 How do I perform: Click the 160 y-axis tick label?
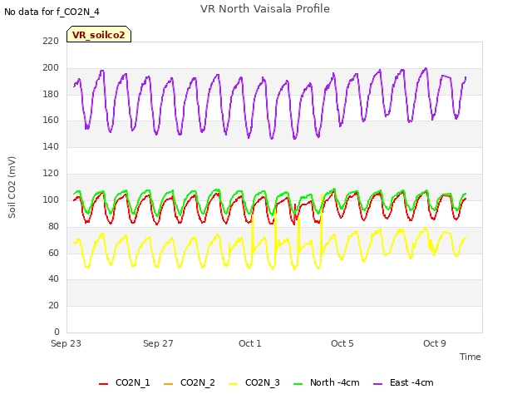pos(51,120)
